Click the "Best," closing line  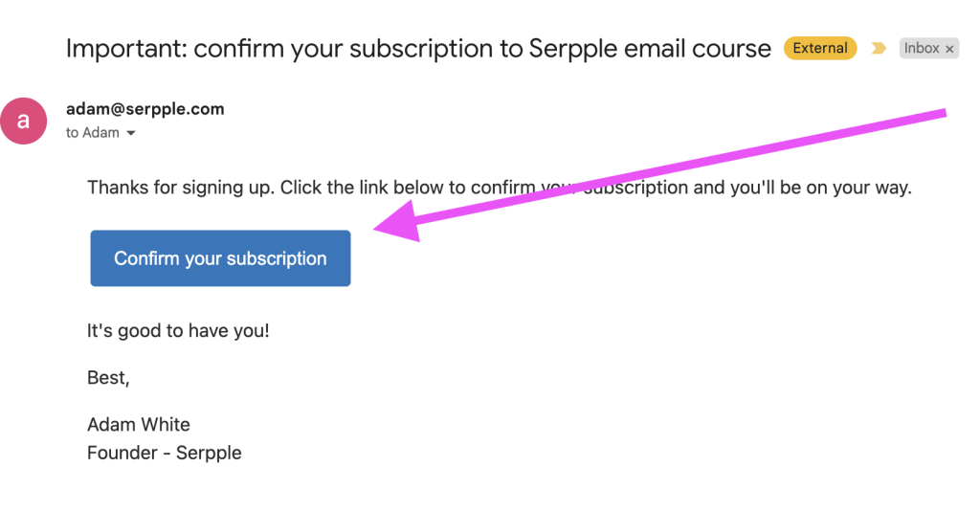pos(108,378)
